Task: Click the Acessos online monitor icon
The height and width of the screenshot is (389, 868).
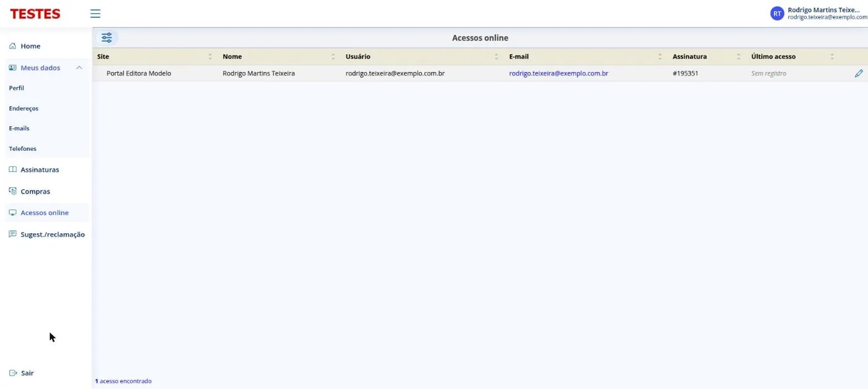Action: (x=13, y=213)
